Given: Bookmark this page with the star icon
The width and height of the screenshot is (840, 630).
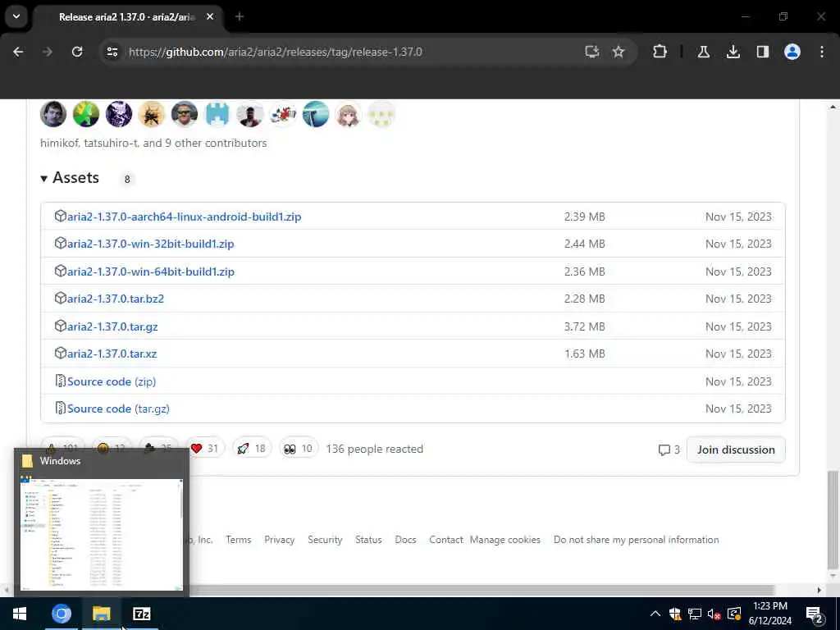Looking at the screenshot, I should click(x=619, y=52).
